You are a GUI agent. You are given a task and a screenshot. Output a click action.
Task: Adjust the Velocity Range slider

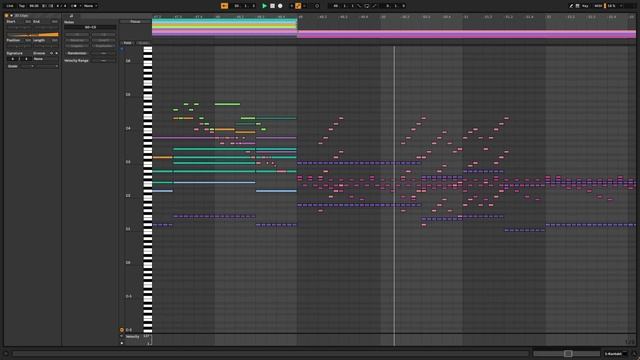click(104, 60)
